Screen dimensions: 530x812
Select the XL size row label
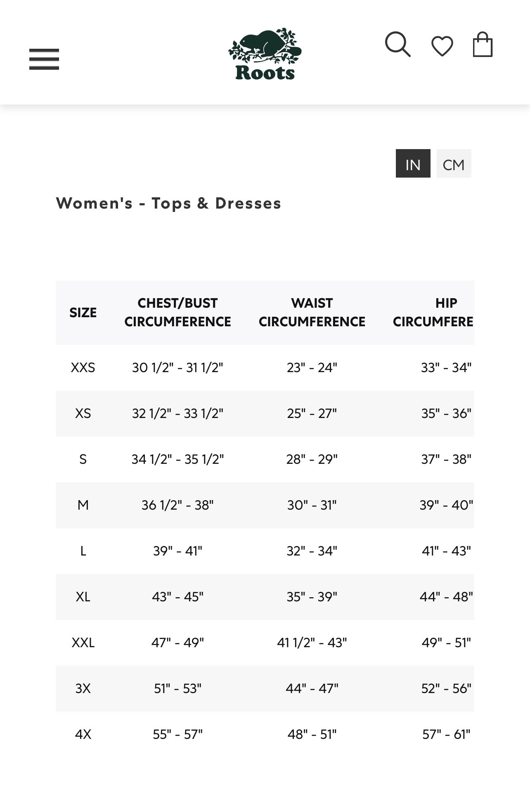pyautogui.click(x=83, y=597)
